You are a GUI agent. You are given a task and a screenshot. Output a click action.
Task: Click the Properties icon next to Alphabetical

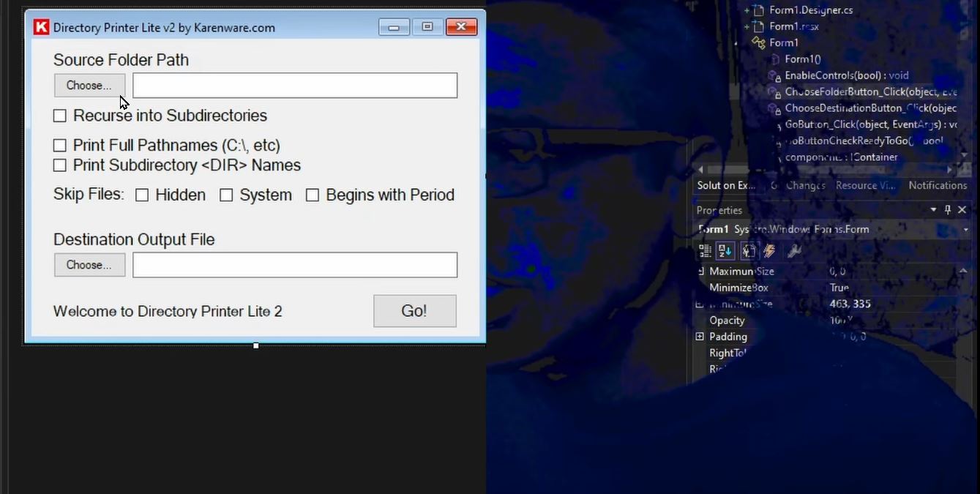[748, 251]
